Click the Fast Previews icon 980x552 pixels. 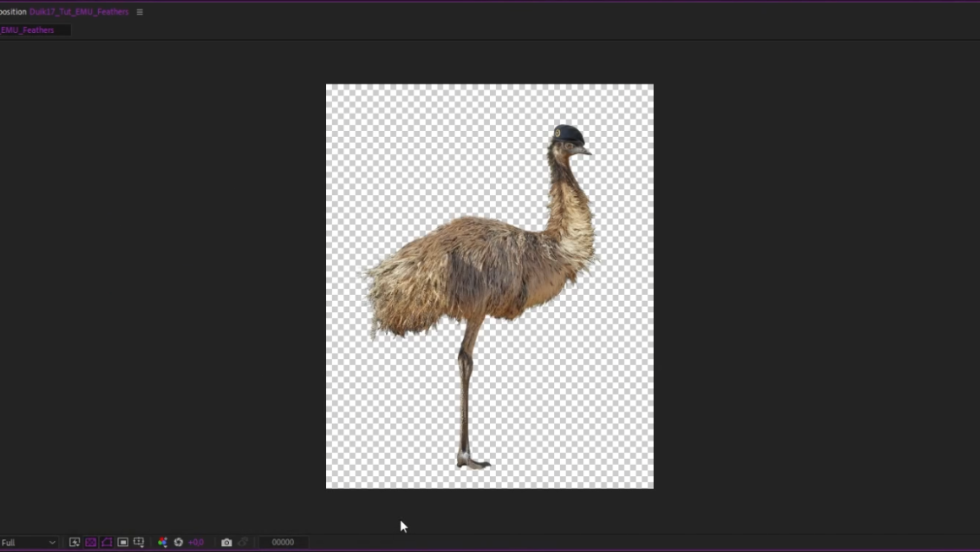tap(74, 542)
